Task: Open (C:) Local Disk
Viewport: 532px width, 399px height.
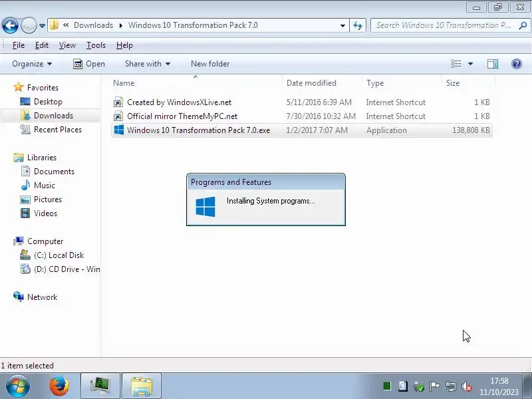Action: 59,255
